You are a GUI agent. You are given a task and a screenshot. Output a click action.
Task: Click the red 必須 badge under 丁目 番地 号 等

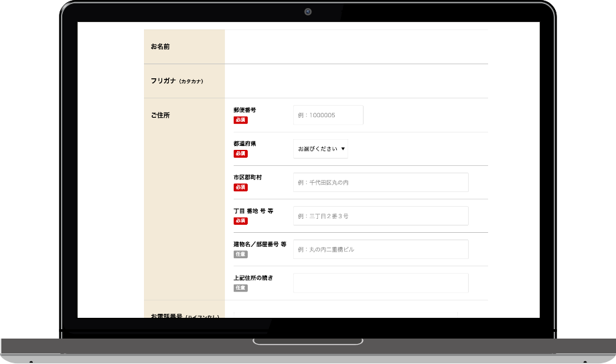(x=240, y=221)
